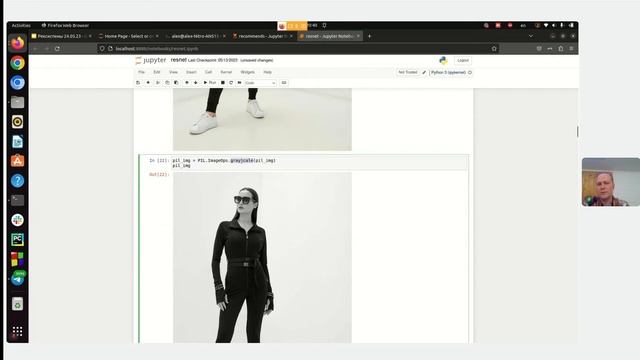Switch to the first yellow-icon browser tab

[x=62, y=36]
